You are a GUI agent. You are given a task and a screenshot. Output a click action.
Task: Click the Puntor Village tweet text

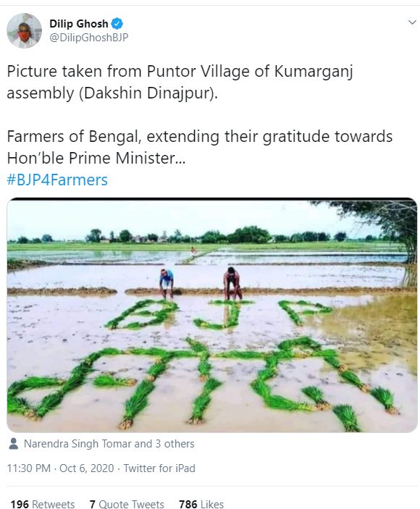click(180, 82)
